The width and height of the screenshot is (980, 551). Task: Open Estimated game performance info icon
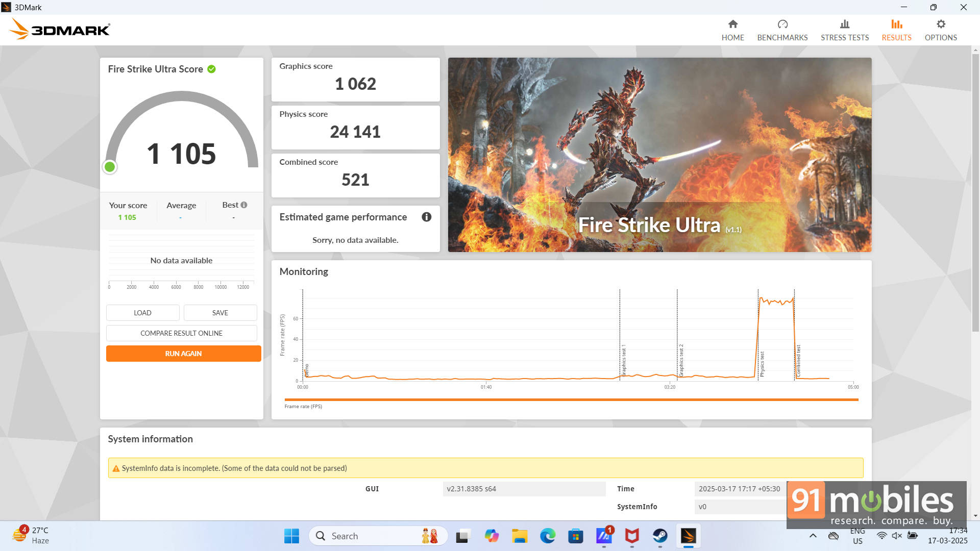point(426,217)
